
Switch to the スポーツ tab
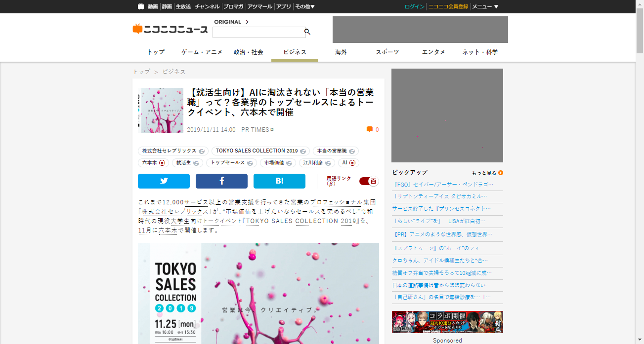pyautogui.click(x=387, y=52)
